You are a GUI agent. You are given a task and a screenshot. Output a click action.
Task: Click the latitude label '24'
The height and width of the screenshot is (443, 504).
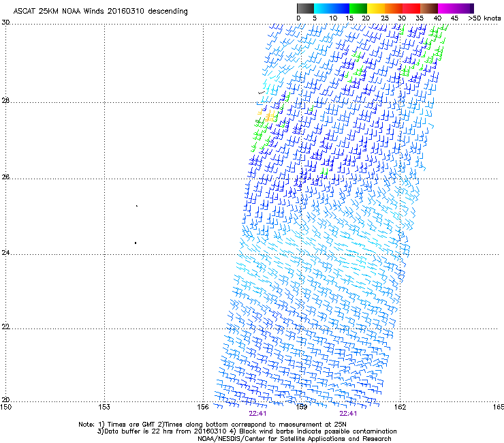5,253
